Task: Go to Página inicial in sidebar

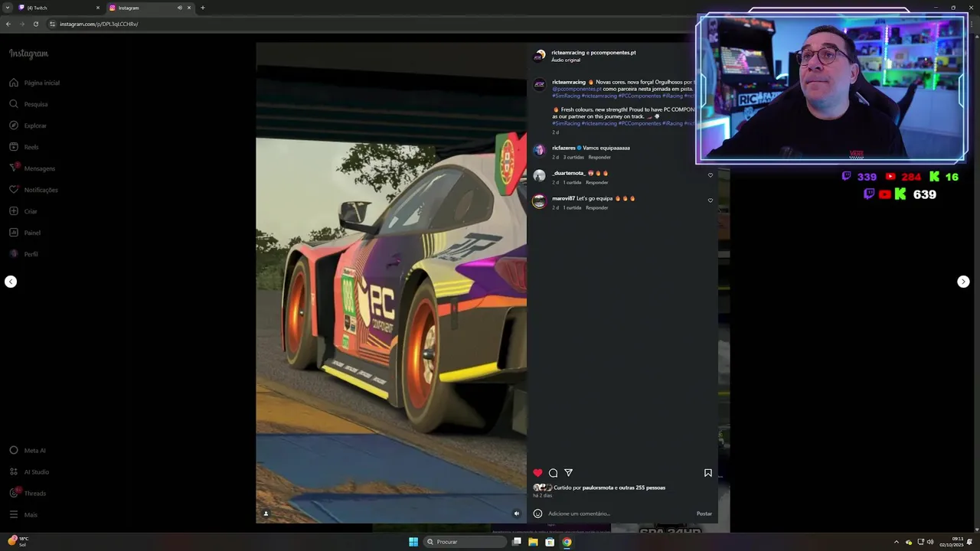Action: click(35, 83)
